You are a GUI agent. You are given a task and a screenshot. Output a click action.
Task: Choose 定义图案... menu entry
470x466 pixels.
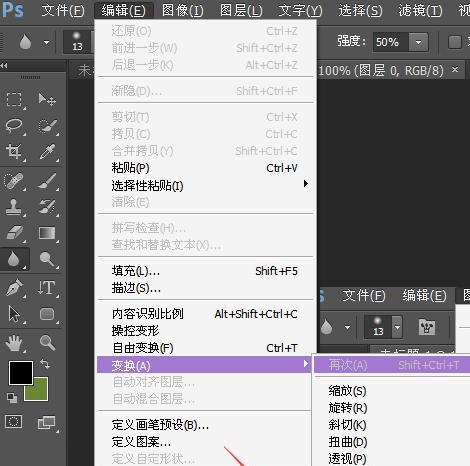[x=205, y=442]
